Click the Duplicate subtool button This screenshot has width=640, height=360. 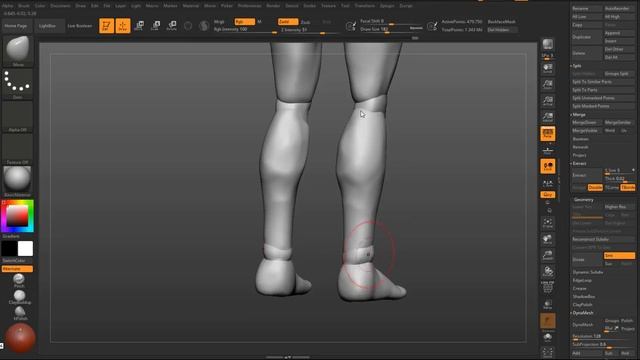tap(587, 37)
